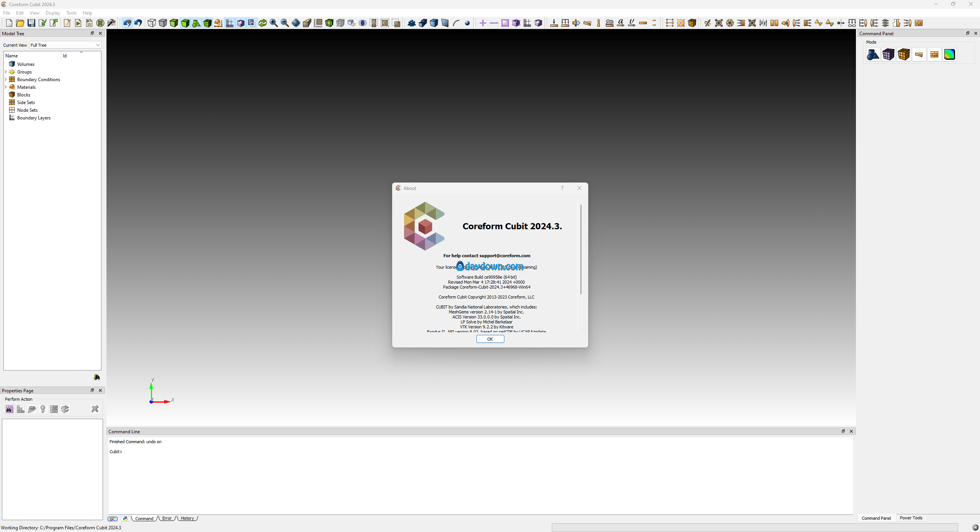Float the Command Panel dock
980x532 pixels.
(x=967, y=33)
